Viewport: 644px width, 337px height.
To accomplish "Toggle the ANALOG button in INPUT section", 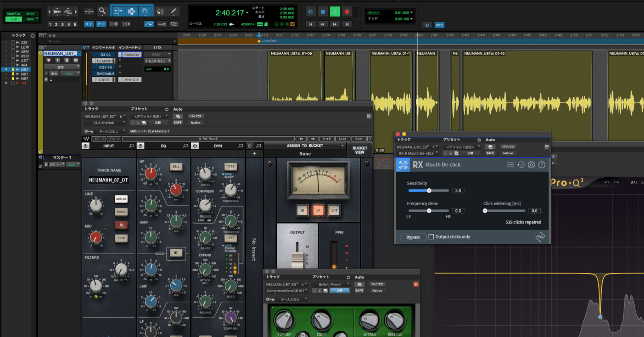I will (x=121, y=199).
